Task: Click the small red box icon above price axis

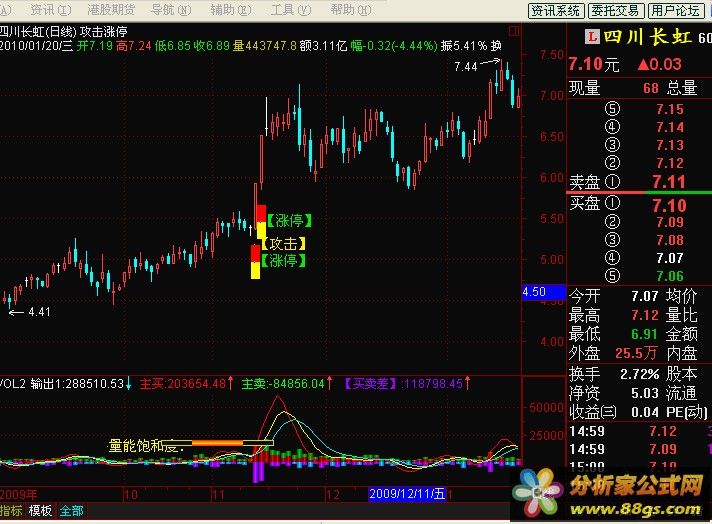Action: coord(514,31)
